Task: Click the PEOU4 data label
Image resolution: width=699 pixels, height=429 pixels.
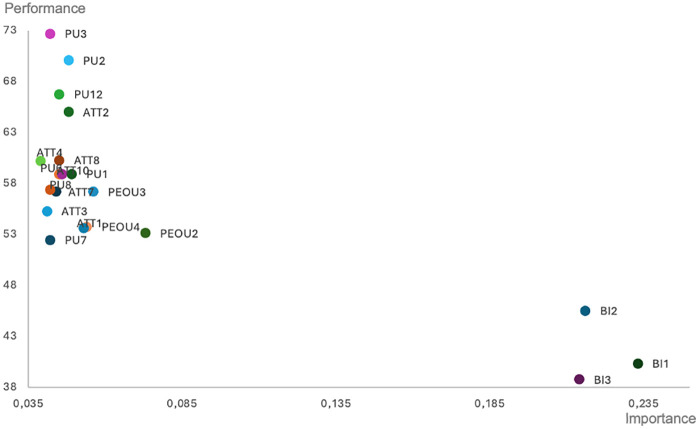Action: point(121,227)
